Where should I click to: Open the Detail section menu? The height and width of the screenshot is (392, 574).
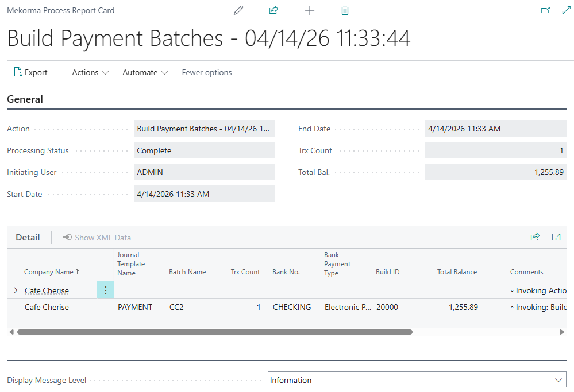tap(28, 237)
